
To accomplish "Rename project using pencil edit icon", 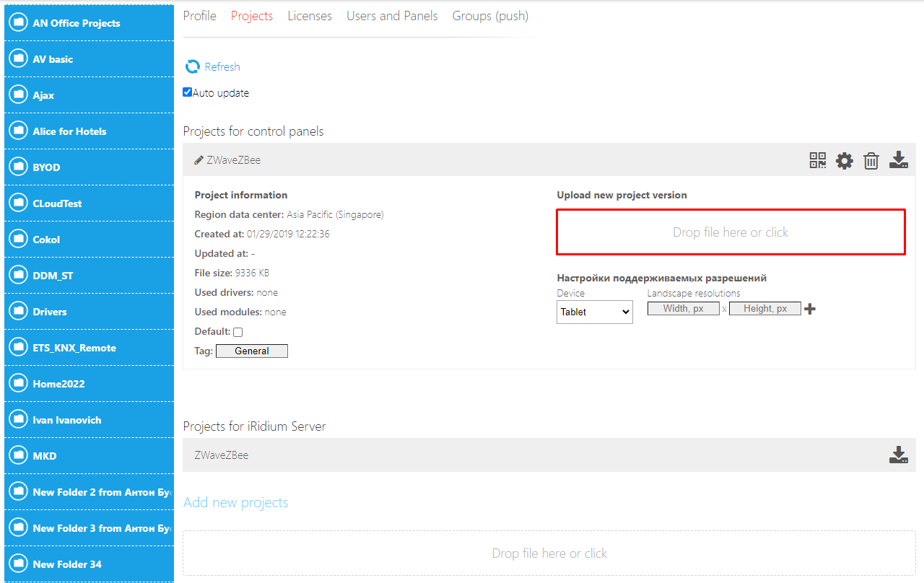I will tap(199, 160).
